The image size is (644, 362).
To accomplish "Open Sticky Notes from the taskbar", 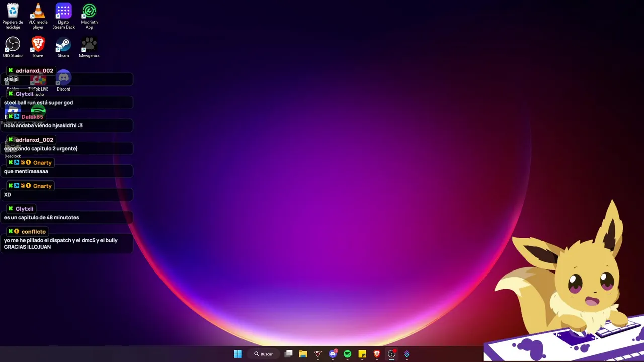I will [362, 354].
